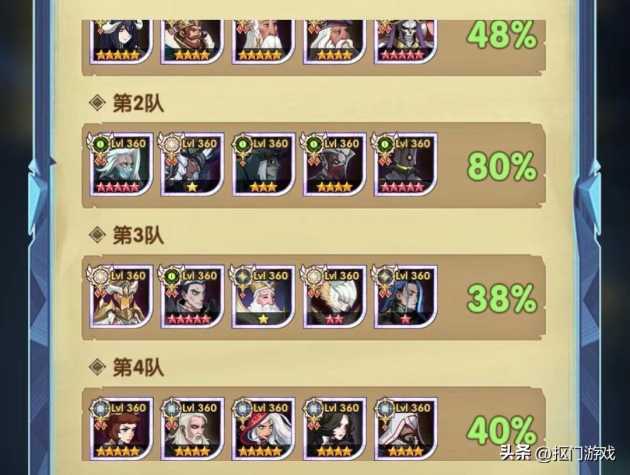Choose blue-haired hero in 第3队
The height and width of the screenshot is (475, 630).
click(405, 297)
